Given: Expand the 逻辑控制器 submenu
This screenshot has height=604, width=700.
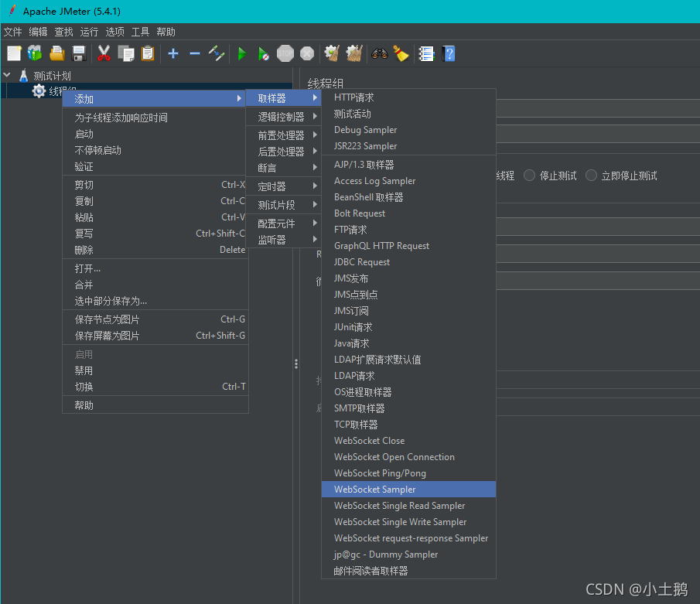Looking at the screenshot, I should coord(283,117).
